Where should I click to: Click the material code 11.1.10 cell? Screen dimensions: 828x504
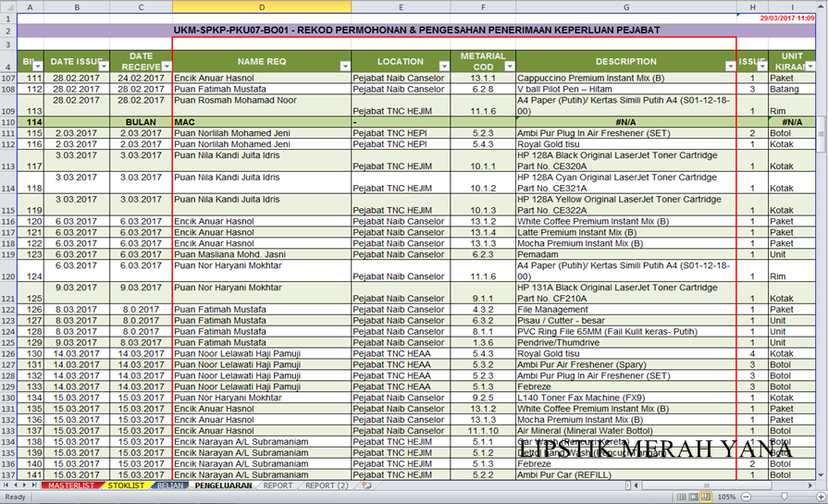coord(483,431)
